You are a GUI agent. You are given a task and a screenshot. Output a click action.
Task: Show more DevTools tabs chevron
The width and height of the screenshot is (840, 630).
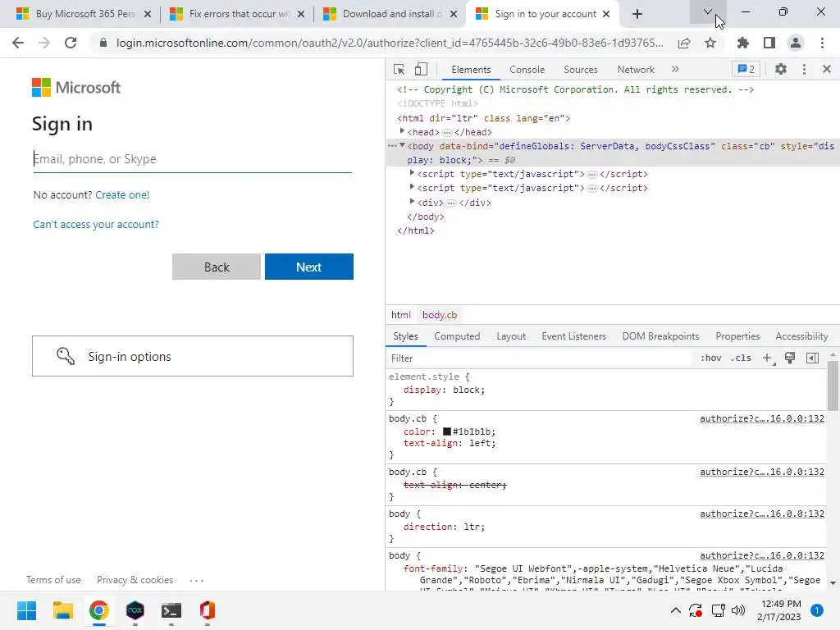[675, 69]
